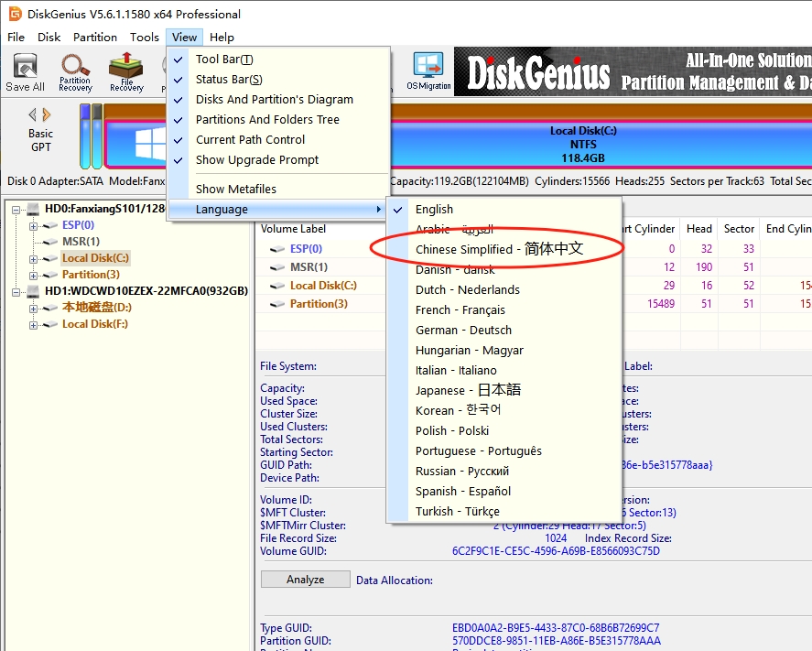This screenshot has height=651, width=812.
Task: Collapse the HD1:WDCWD10EZEX disk node
Action: coord(16,291)
